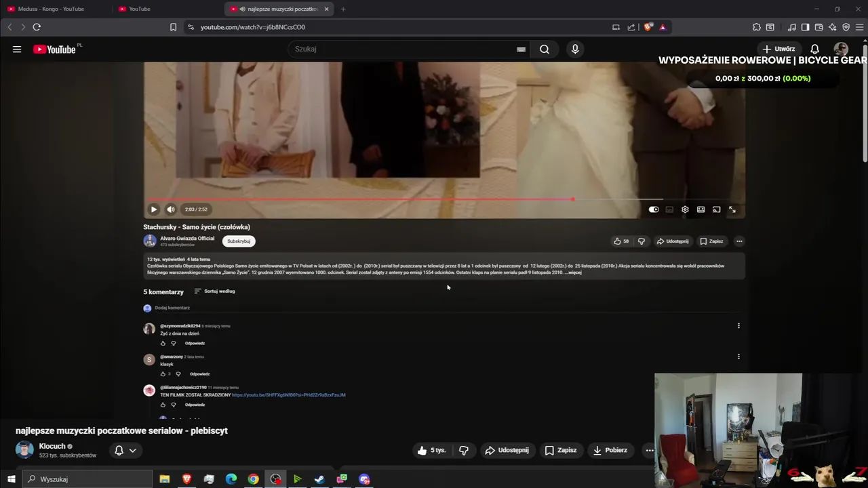Share Klocuch video with lower Udostępnij
Image resolution: width=868 pixels, height=488 pixels.
[x=507, y=450]
